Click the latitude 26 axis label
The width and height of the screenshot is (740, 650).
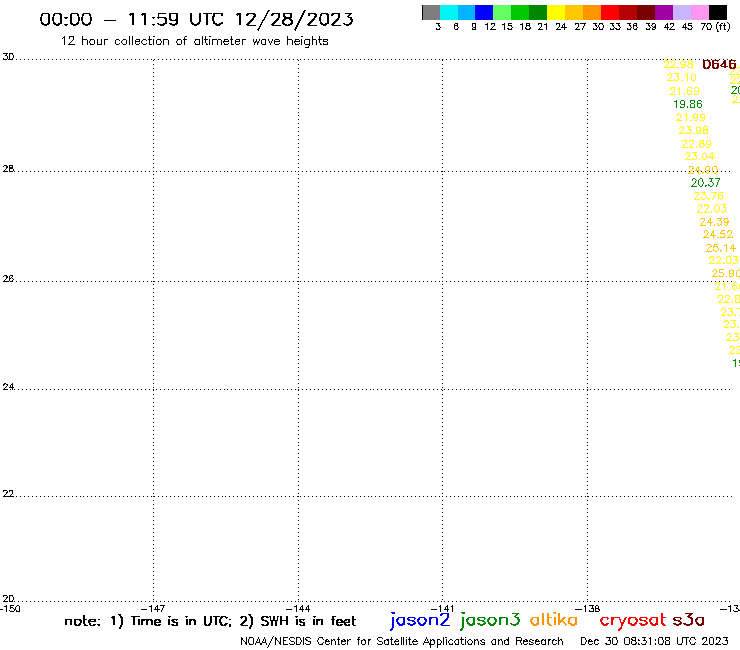pos(8,279)
